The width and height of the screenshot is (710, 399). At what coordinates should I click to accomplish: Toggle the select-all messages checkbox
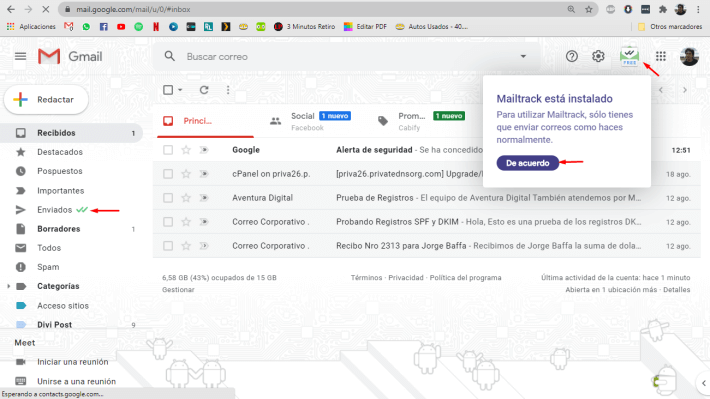click(x=168, y=90)
